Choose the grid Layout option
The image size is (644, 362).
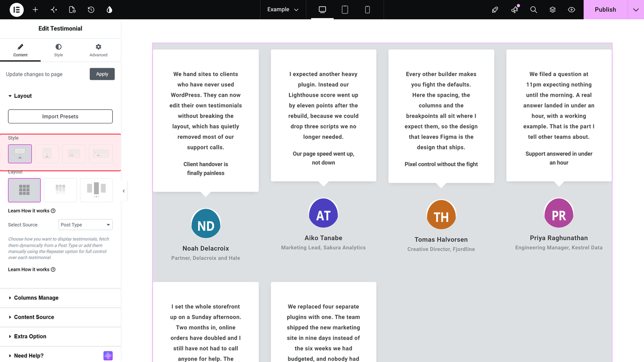pyautogui.click(x=24, y=190)
